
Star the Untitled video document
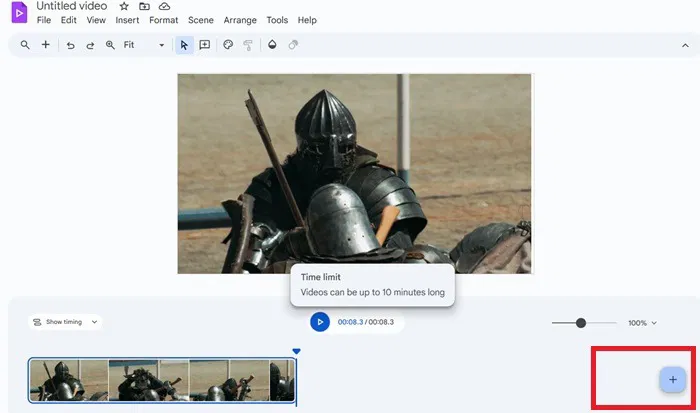point(124,6)
